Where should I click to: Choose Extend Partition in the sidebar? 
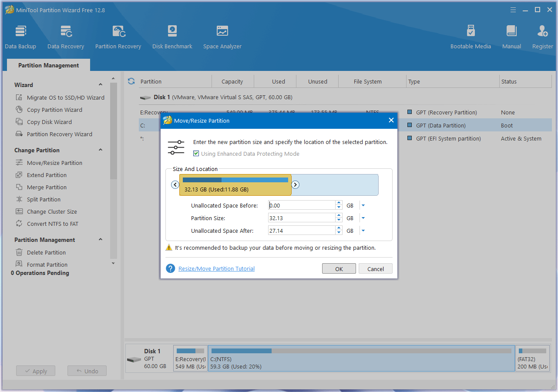tap(47, 175)
